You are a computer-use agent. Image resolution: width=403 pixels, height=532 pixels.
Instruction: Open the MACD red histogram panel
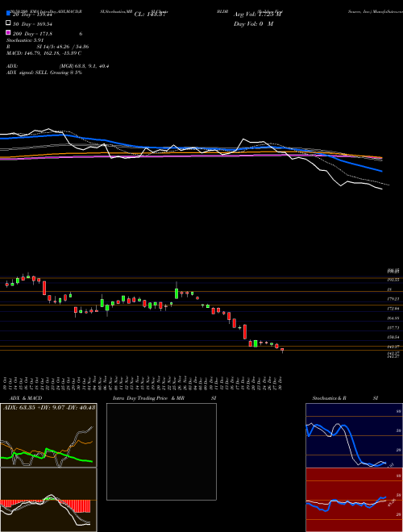point(48,500)
